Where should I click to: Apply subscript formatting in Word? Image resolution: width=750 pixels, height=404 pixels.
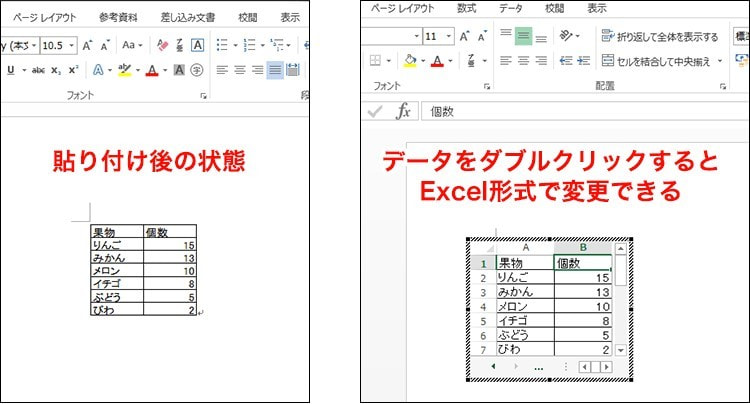pos(57,70)
